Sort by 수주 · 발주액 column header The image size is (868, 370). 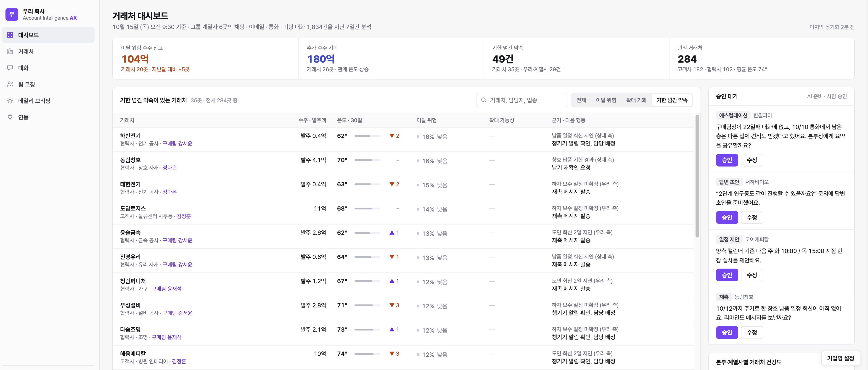point(312,120)
